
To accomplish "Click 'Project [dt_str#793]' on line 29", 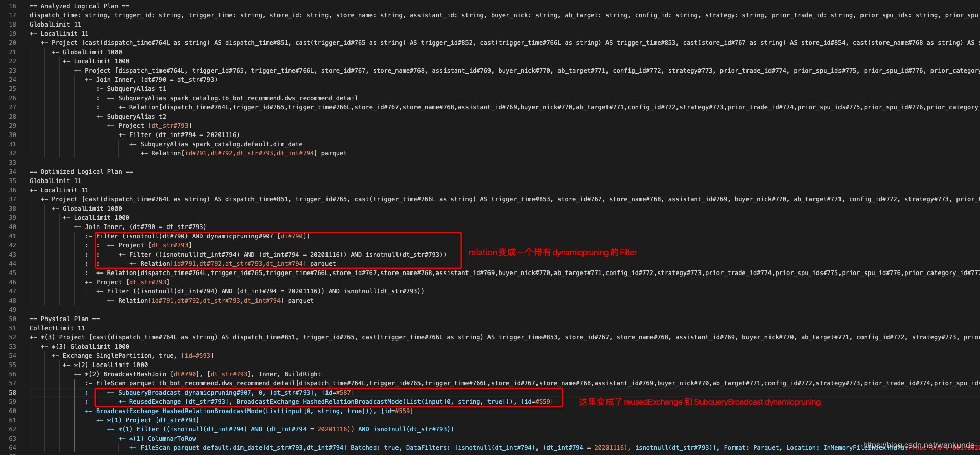I will [x=155, y=126].
